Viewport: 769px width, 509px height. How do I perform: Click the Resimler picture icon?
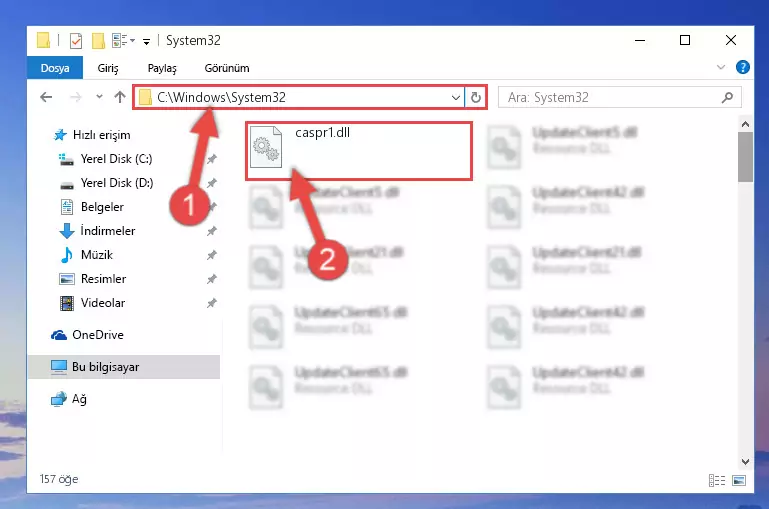(67, 279)
